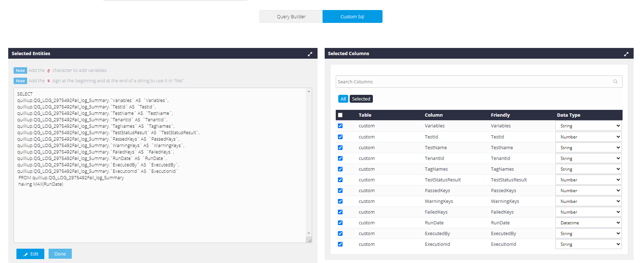Click the Done button

click(x=60, y=254)
